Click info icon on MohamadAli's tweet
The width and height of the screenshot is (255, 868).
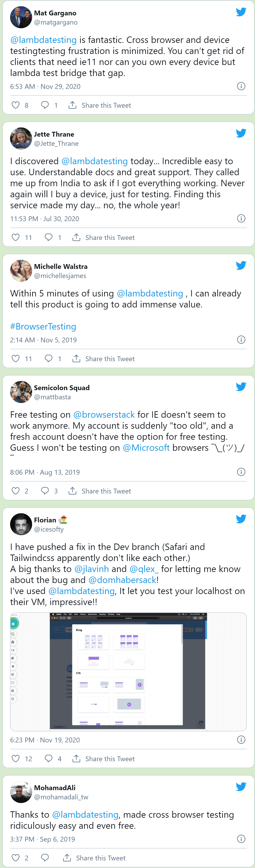(x=241, y=839)
